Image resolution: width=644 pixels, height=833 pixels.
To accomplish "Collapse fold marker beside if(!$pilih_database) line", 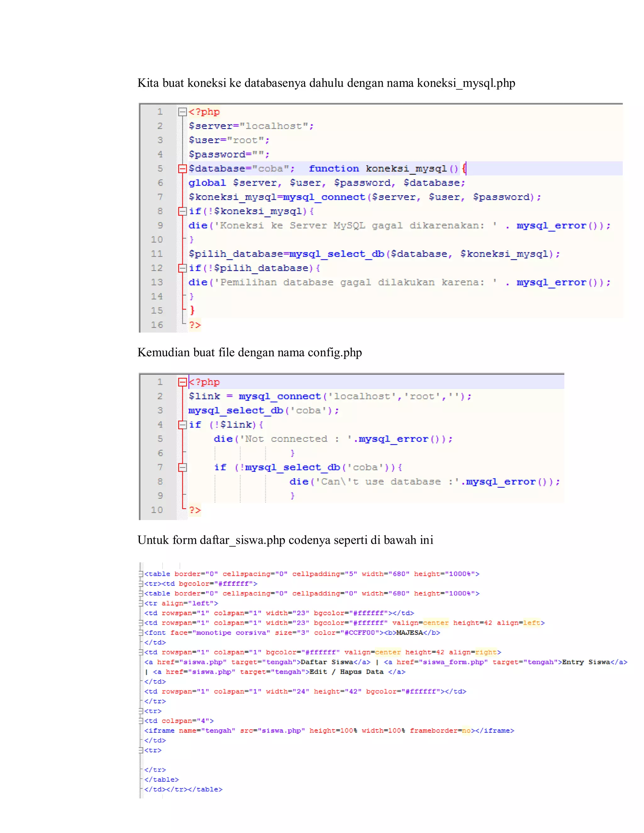I will pyautogui.click(x=182, y=268).
